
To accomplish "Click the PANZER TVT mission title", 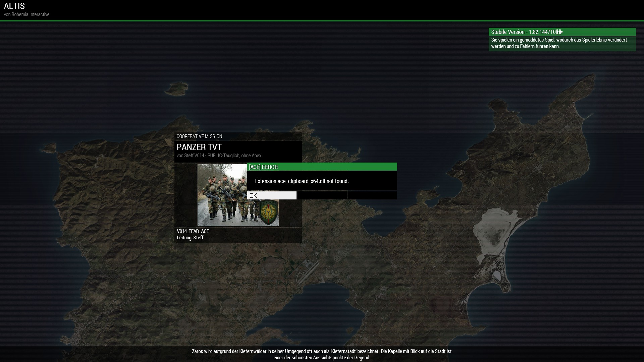I will click(x=199, y=147).
